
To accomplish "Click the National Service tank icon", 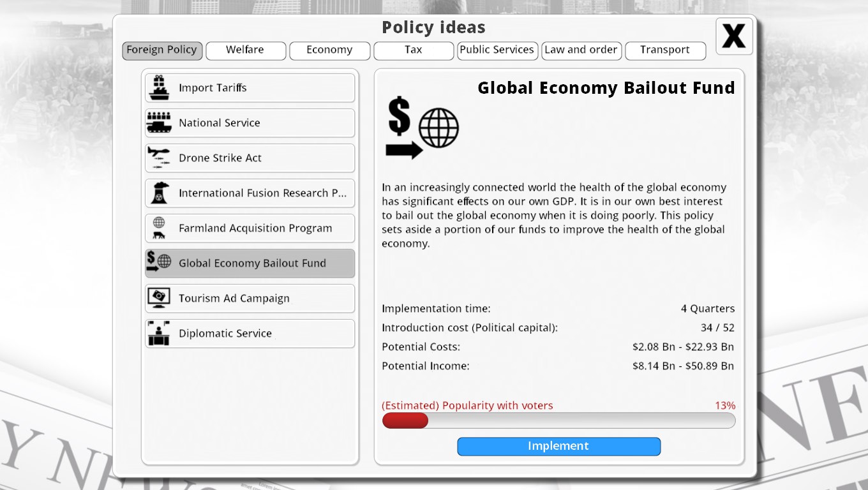I will 159,122.
